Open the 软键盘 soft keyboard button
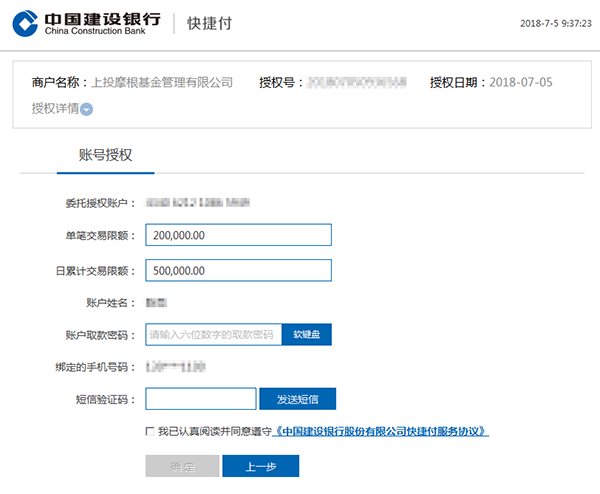This screenshot has width=600, height=494. [307, 334]
